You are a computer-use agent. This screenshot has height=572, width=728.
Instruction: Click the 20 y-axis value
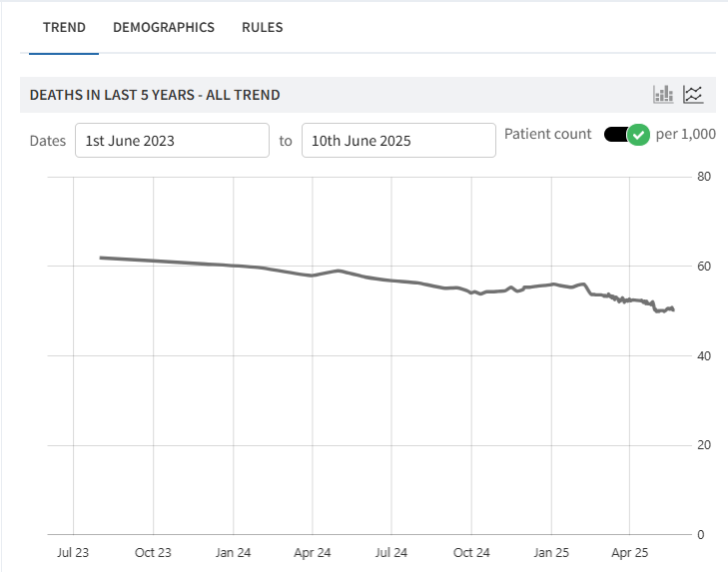[704, 445]
